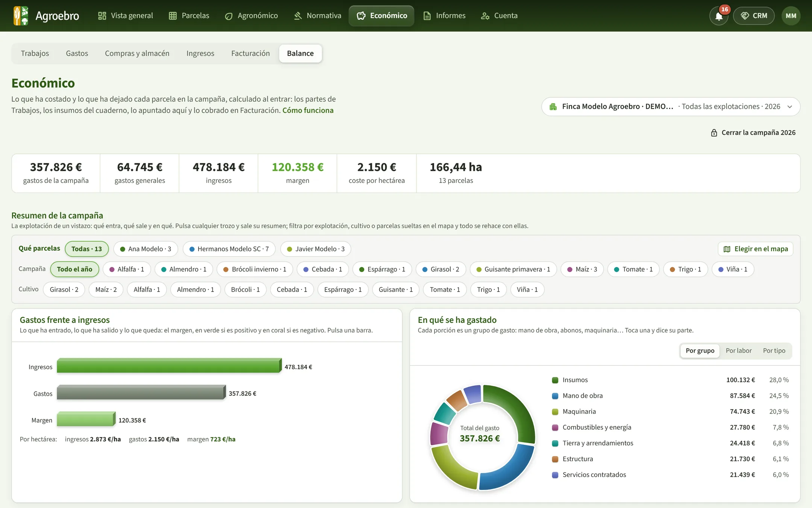Switch to the Ingresos tab
Screen dimensions: 812x508
coord(200,53)
